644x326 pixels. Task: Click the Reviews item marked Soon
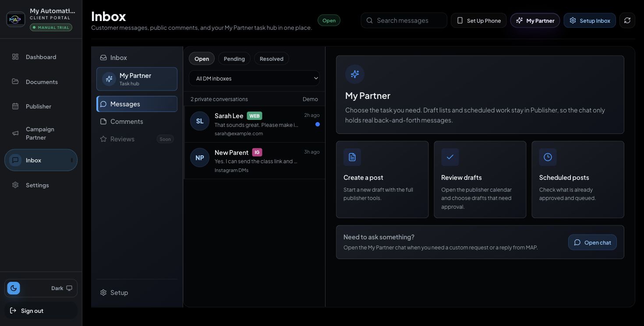(137, 139)
